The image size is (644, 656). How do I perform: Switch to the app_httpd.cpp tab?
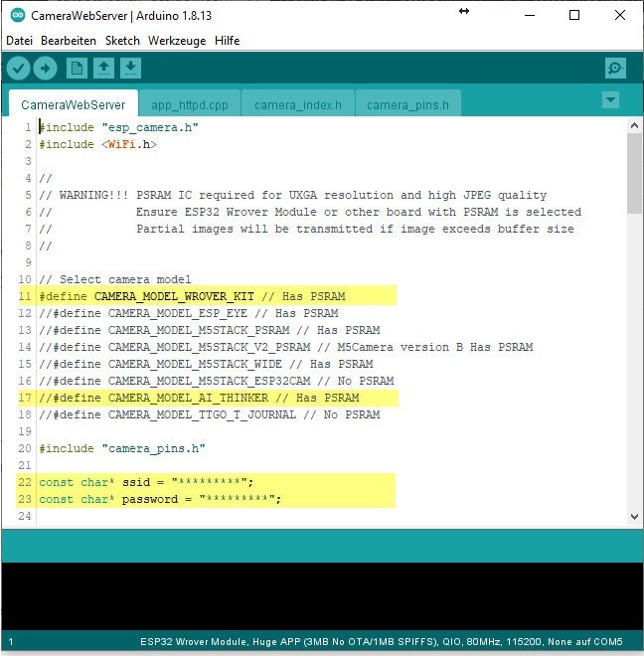189,104
